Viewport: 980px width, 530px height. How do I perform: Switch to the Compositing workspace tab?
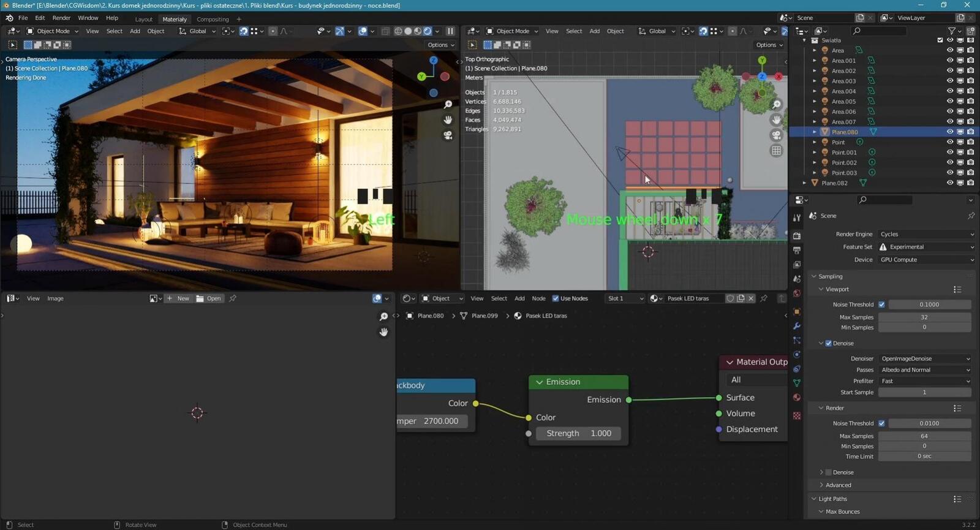pyautogui.click(x=213, y=20)
